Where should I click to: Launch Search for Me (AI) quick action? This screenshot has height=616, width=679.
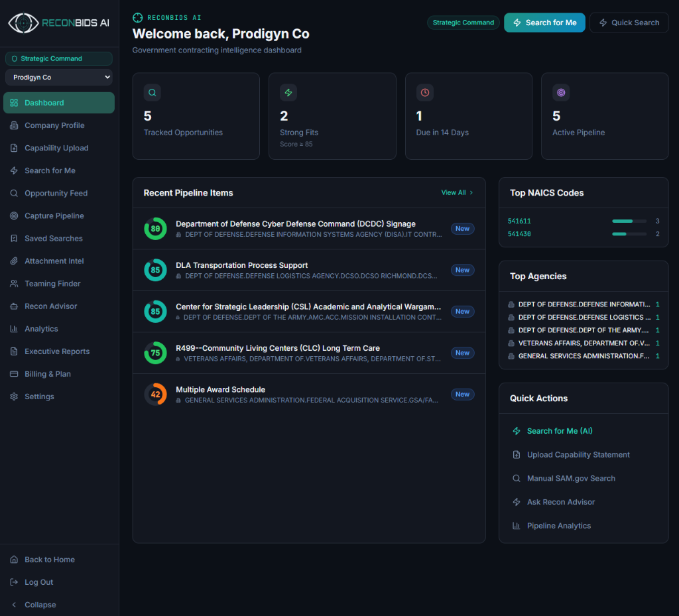pyautogui.click(x=584, y=431)
